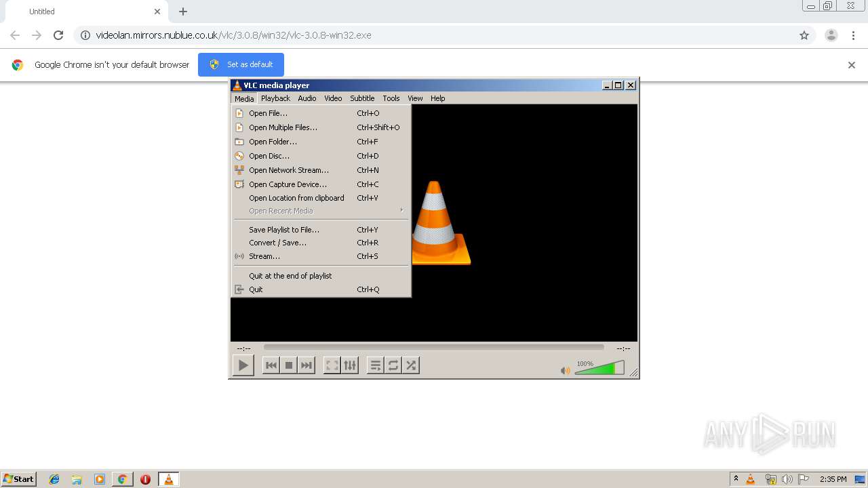
Task: Choose Open Network Stream entry
Action: point(321,170)
